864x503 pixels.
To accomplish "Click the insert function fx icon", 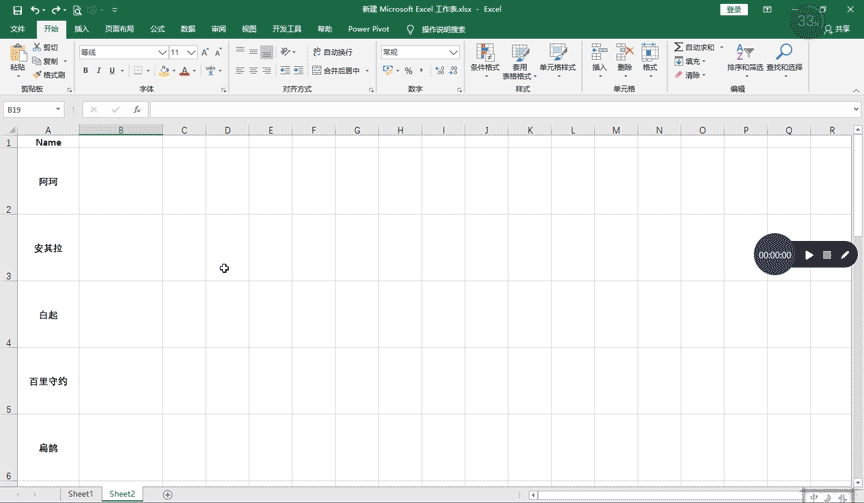I will tap(137, 110).
